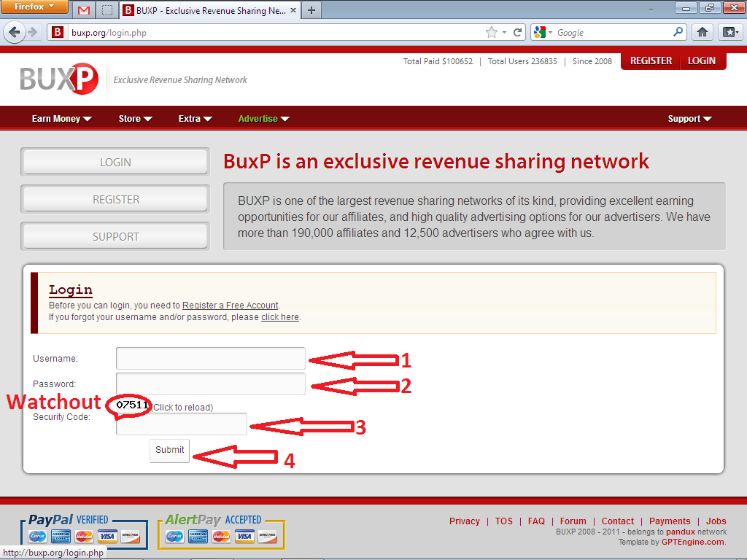Expand the Store menu
This screenshot has width=747, height=560.
135,119
